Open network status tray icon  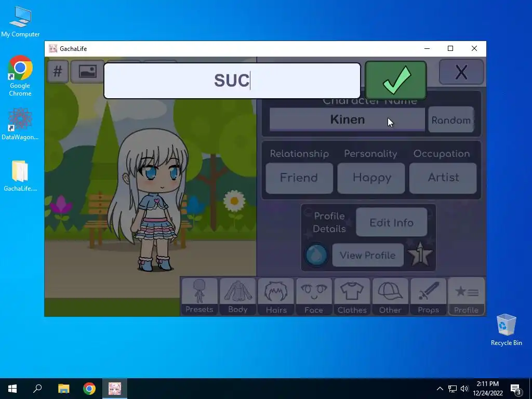click(x=453, y=389)
